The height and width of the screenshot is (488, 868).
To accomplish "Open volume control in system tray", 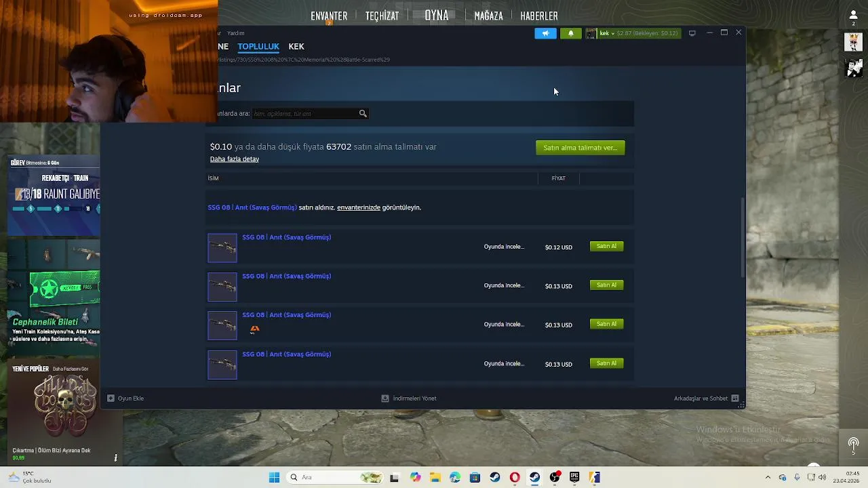I will coord(822,477).
